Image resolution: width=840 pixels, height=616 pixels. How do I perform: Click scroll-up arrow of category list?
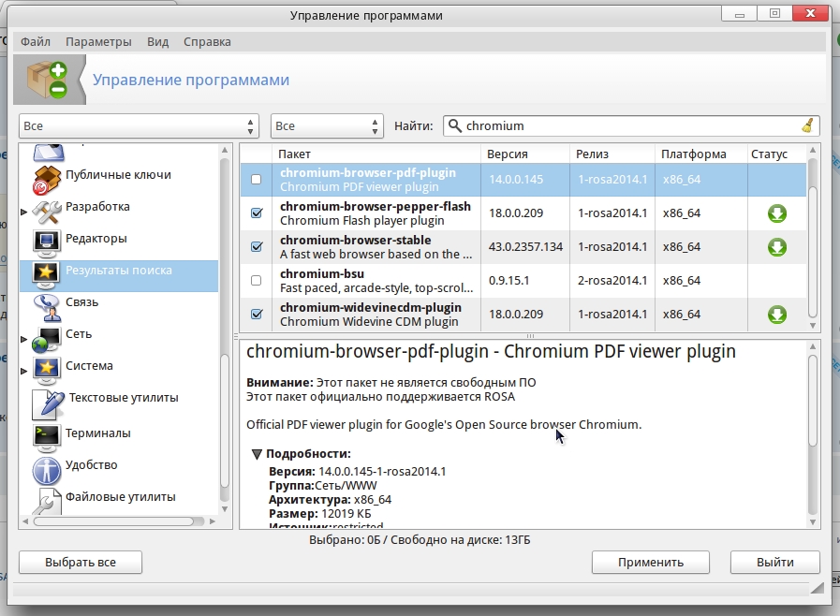point(225,150)
